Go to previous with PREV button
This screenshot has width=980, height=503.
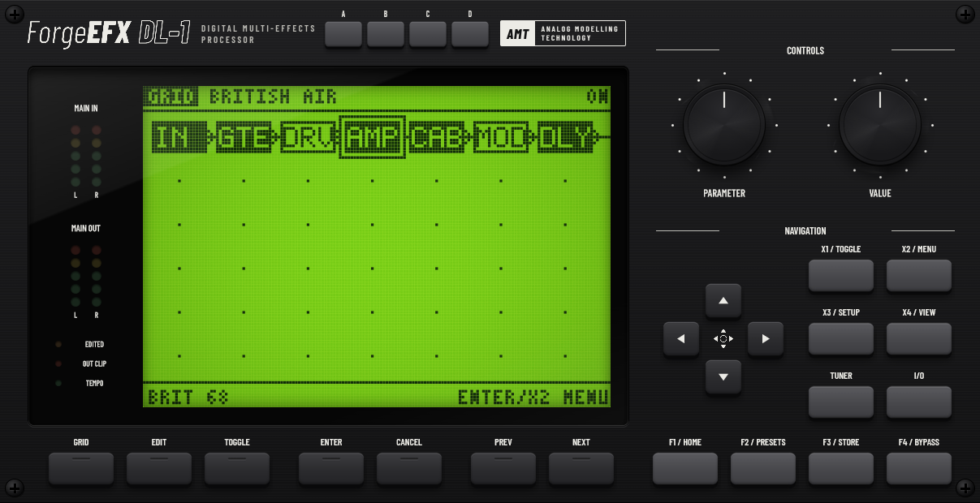click(503, 468)
